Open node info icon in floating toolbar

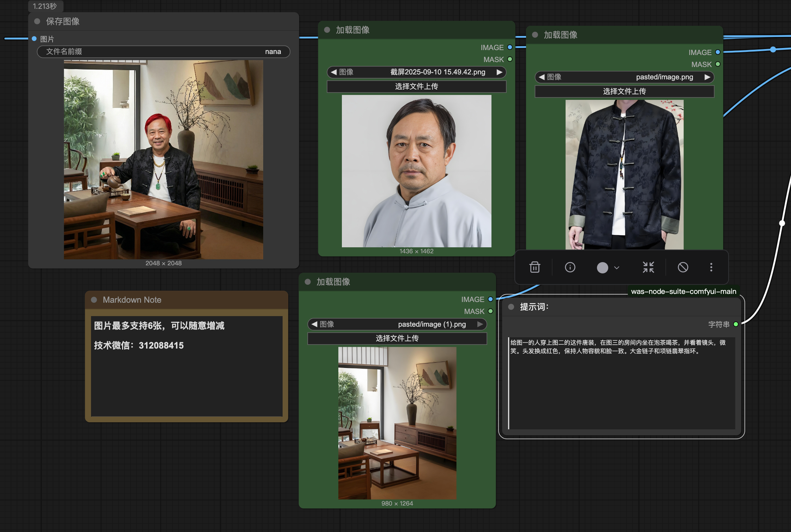coord(570,267)
